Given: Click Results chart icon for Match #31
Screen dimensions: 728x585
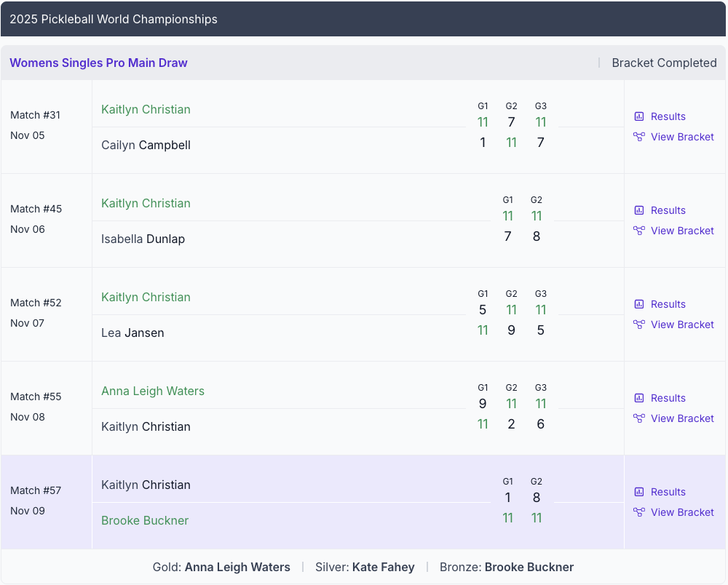Looking at the screenshot, I should pyautogui.click(x=639, y=116).
